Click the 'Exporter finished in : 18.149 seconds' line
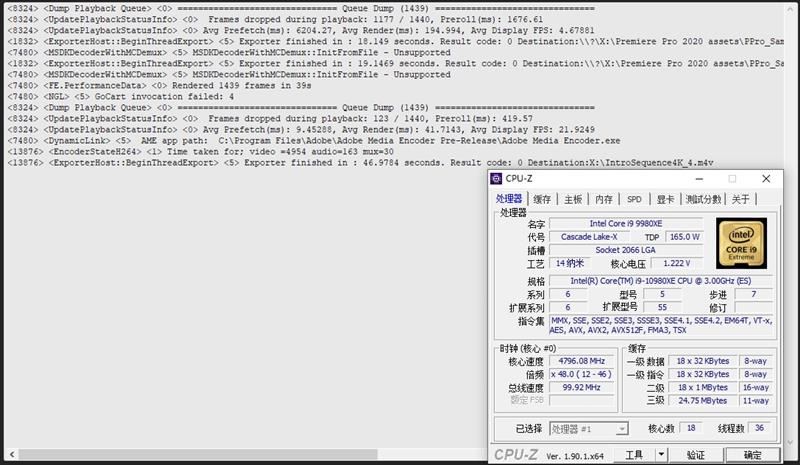 (395, 41)
